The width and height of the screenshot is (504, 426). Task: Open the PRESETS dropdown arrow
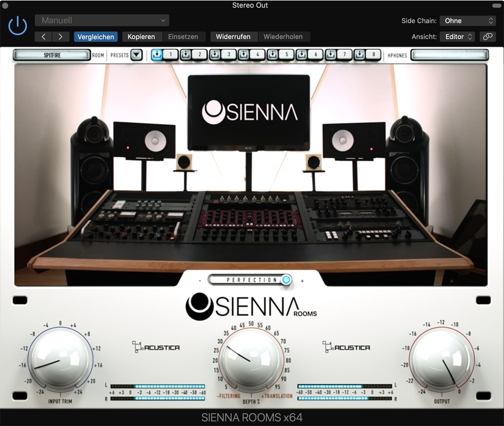pyautogui.click(x=136, y=55)
